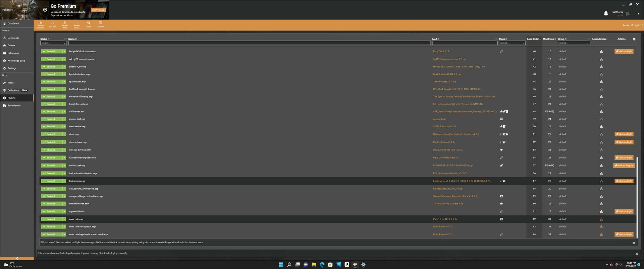Open the dependencies icon for bodytalk3-looksmenu.esp

pyautogui.click(x=601, y=52)
